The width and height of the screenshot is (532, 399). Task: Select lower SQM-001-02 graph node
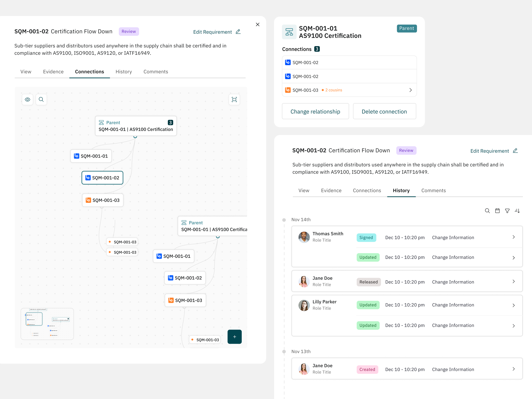click(x=185, y=278)
